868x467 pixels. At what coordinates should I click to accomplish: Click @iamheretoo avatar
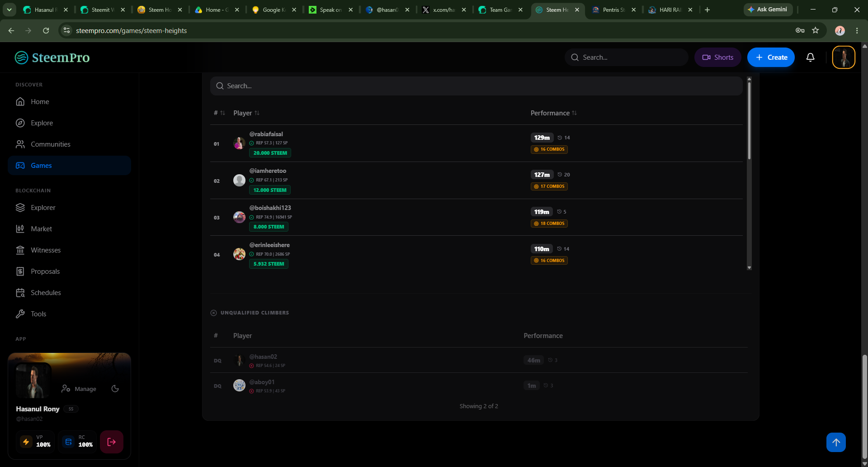(239, 181)
